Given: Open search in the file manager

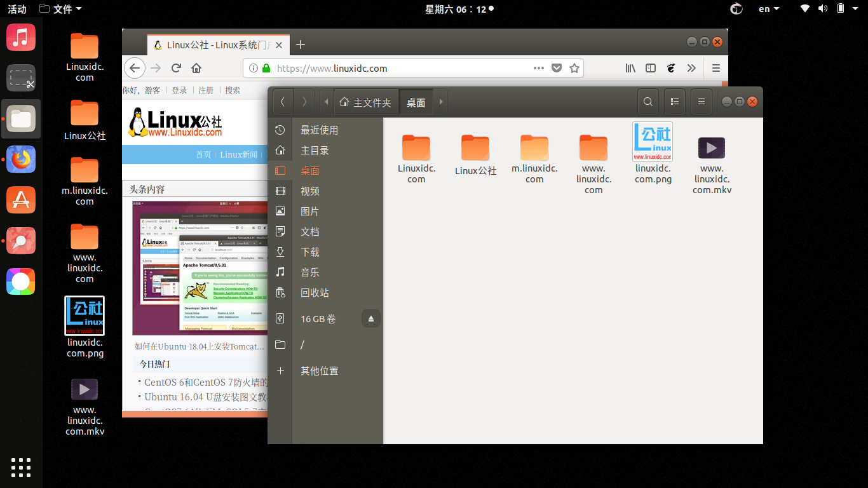Looking at the screenshot, I should (x=648, y=101).
